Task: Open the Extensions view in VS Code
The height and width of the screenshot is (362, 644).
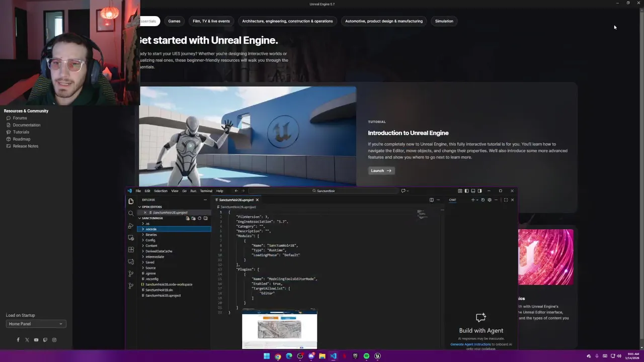Action: tap(131, 250)
